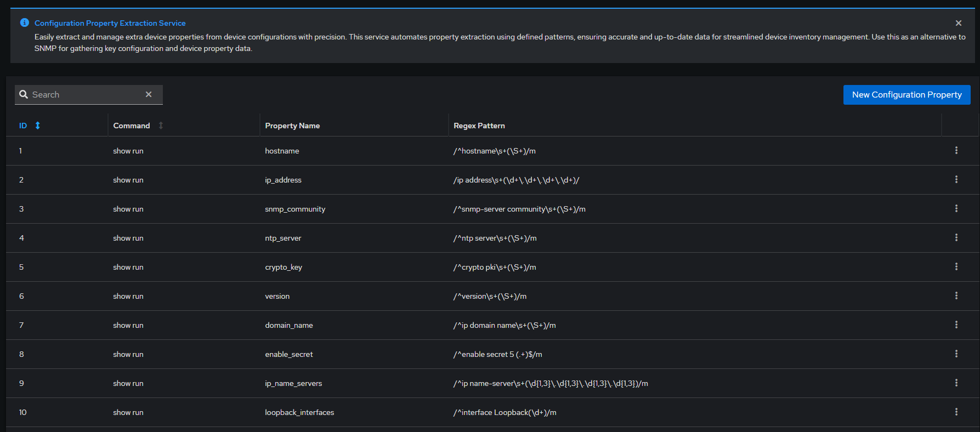Click the ID value 7 cell
980x432 pixels.
[x=21, y=325]
